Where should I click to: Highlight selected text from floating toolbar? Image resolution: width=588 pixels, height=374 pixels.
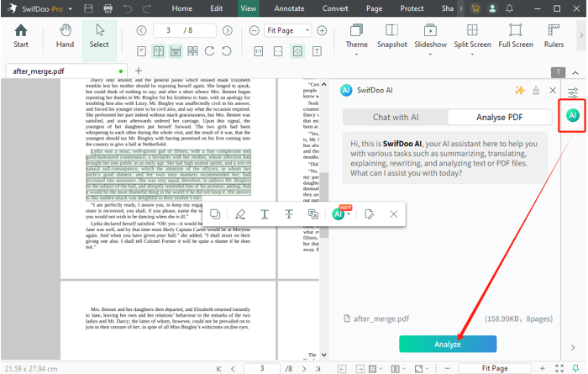[x=240, y=214]
